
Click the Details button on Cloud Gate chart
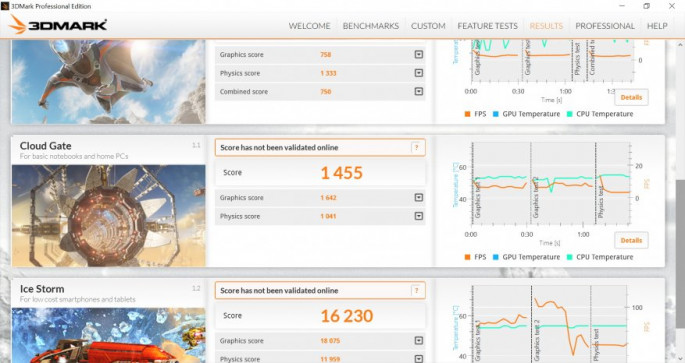pos(631,240)
